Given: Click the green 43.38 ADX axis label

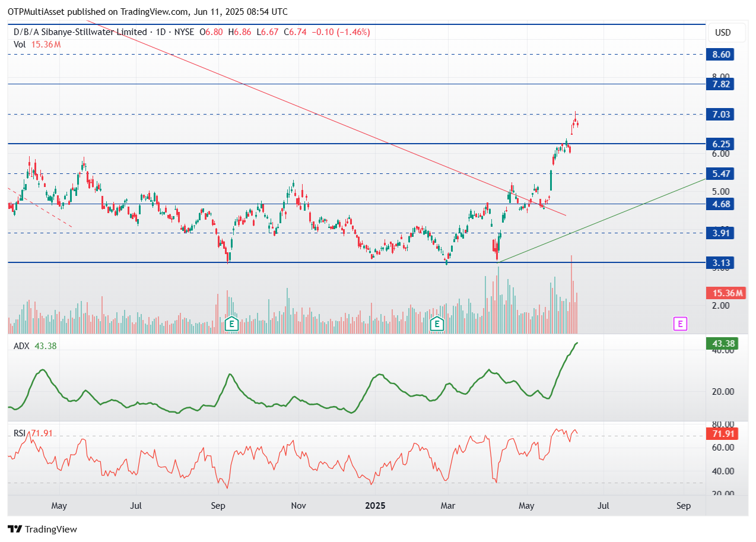Looking at the screenshot, I should pos(721,344).
